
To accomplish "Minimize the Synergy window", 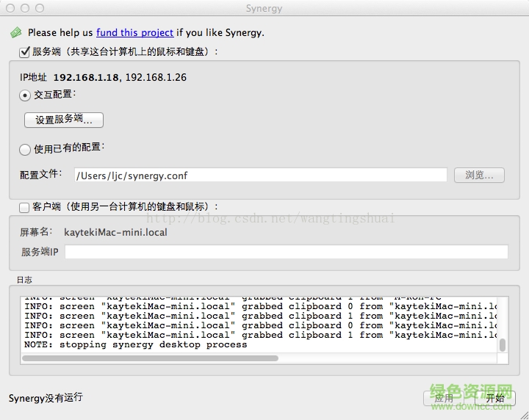I will click(x=25, y=8).
